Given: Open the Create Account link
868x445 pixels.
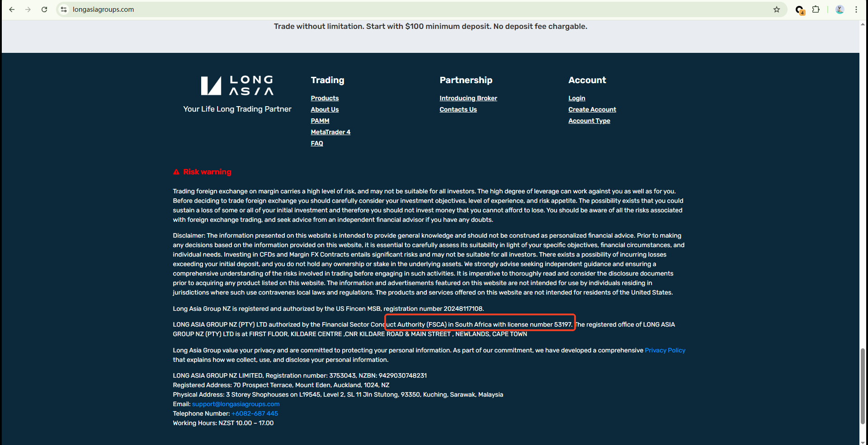Looking at the screenshot, I should click(592, 109).
